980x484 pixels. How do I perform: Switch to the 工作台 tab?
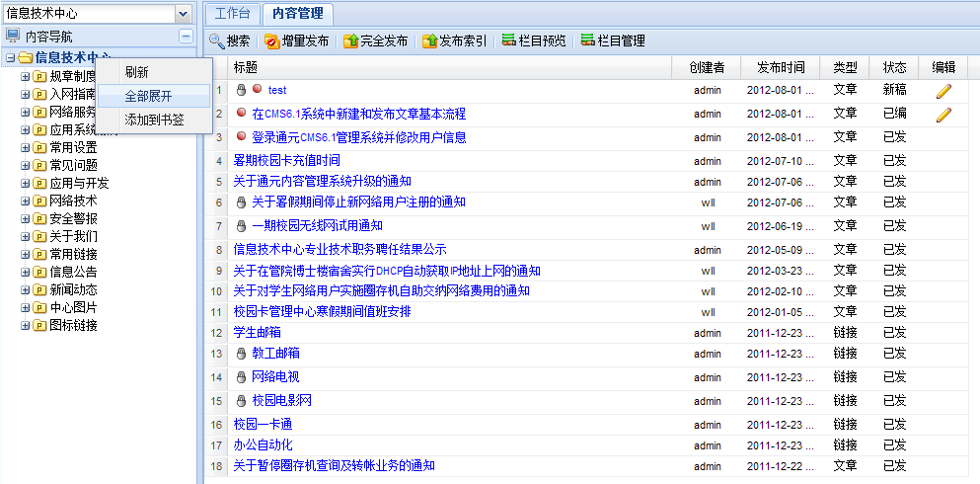tap(233, 13)
